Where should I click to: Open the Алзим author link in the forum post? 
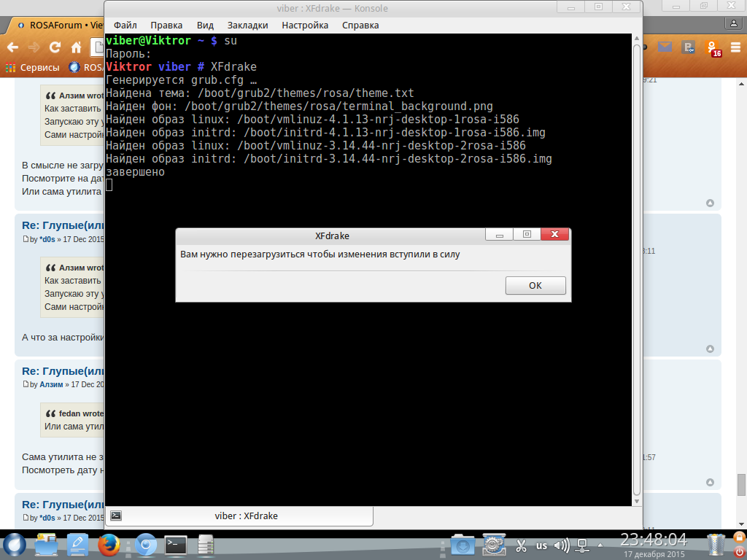(x=51, y=384)
